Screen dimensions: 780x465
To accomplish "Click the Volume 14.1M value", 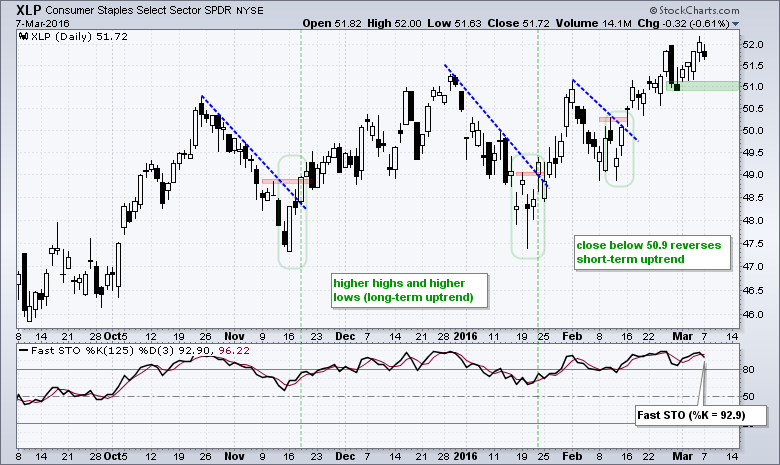I will pos(593,23).
